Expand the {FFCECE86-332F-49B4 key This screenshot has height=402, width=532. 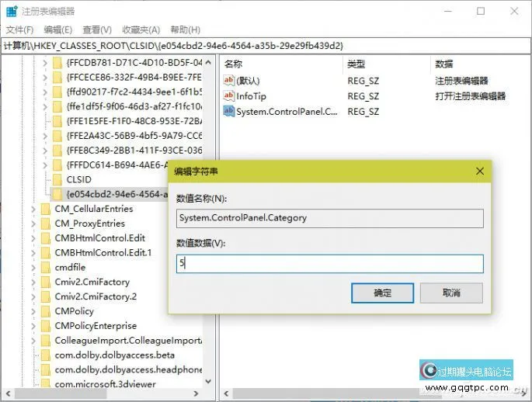[x=45, y=78]
